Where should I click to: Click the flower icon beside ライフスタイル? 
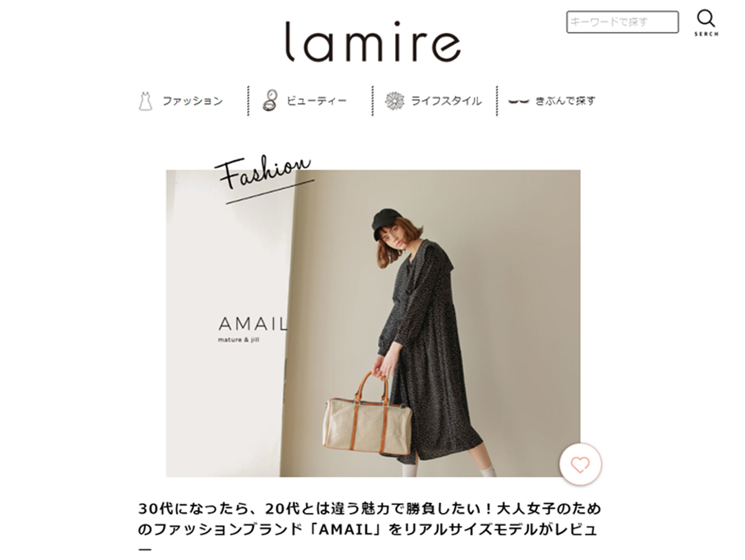click(x=395, y=101)
